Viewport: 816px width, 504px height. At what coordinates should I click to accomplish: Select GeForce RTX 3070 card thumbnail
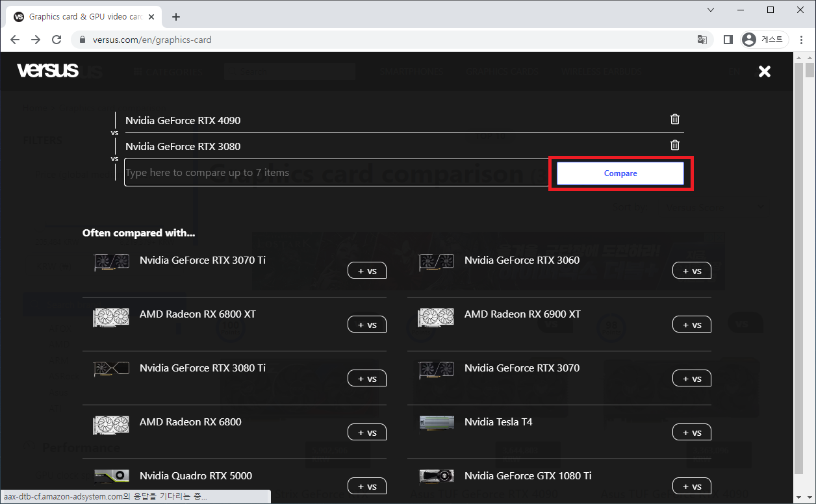[x=437, y=370]
